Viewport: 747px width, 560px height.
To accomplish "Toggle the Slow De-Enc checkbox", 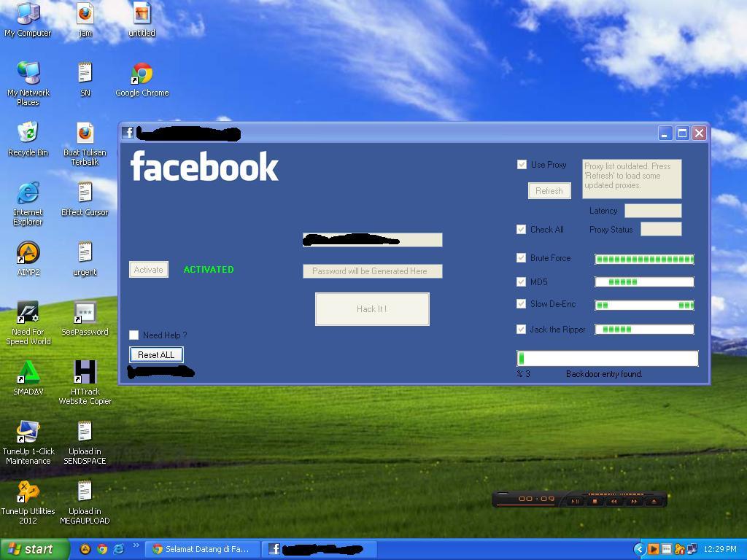I will [521, 304].
